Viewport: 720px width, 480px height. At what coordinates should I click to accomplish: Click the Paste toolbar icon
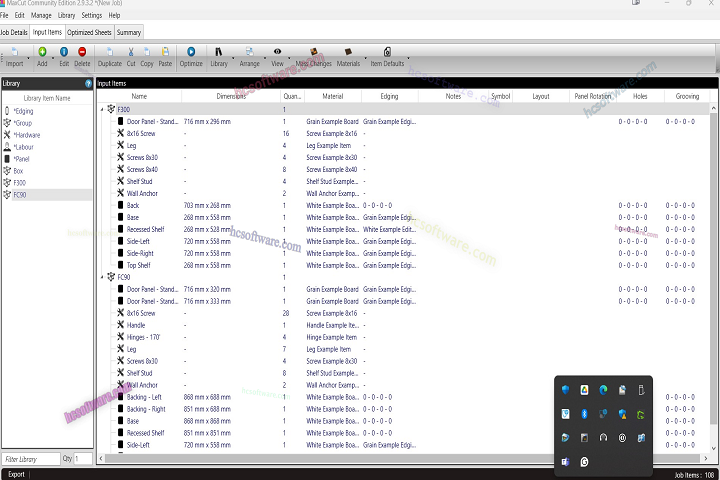(x=165, y=57)
